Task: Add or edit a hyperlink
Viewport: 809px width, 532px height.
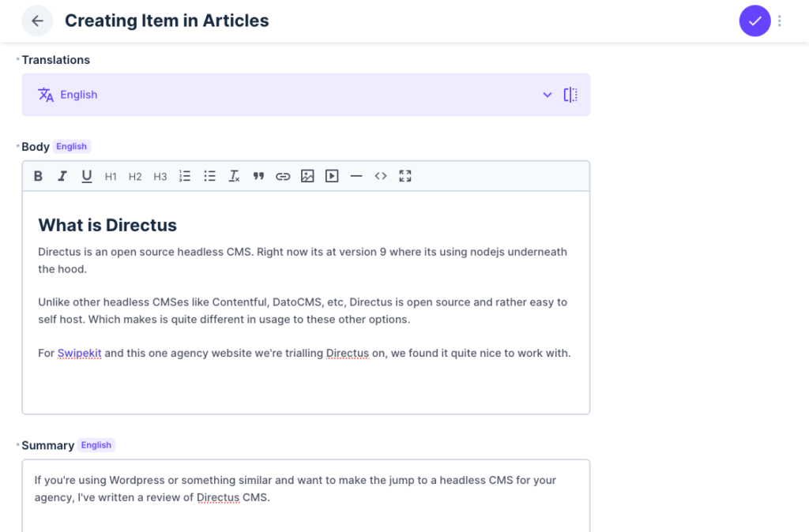Action: click(x=283, y=176)
